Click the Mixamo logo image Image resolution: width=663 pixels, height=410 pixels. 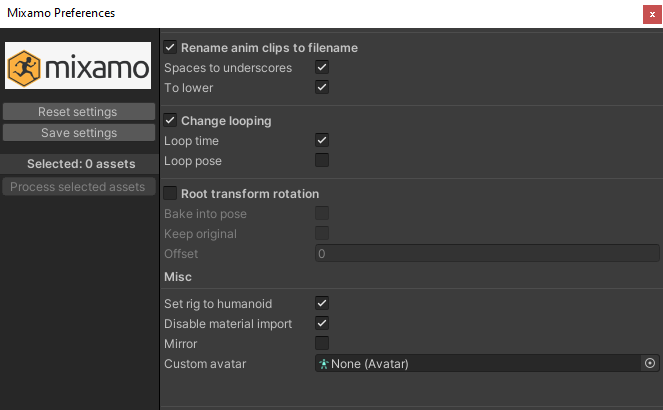point(78,66)
